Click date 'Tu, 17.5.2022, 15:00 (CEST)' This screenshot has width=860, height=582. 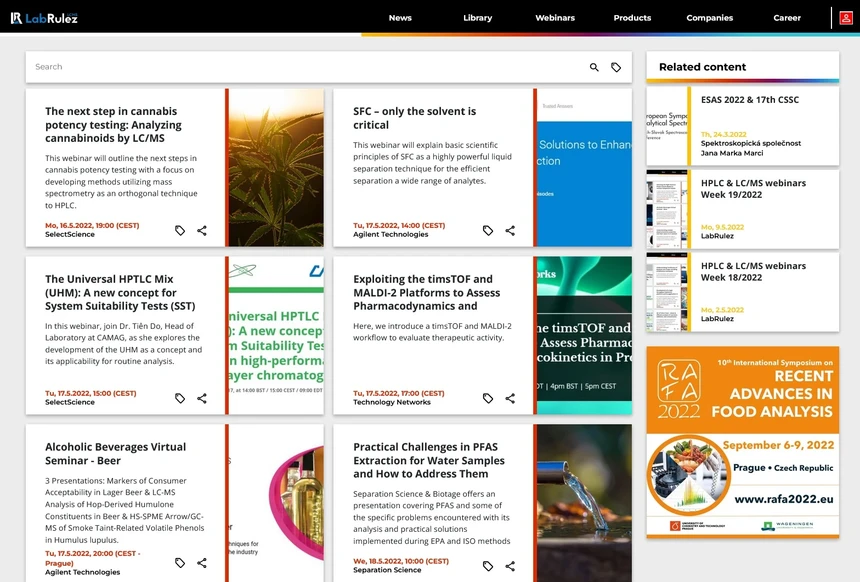(x=90, y=393)
